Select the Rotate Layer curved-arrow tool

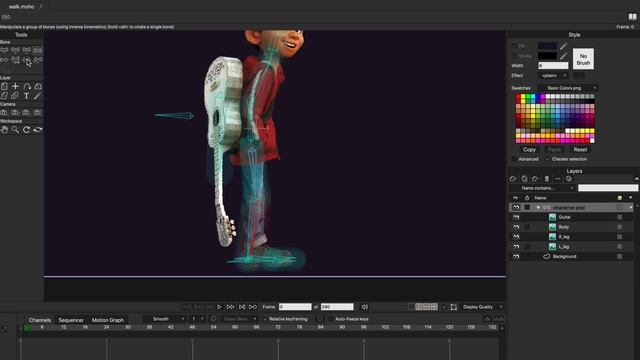(27, 86)
